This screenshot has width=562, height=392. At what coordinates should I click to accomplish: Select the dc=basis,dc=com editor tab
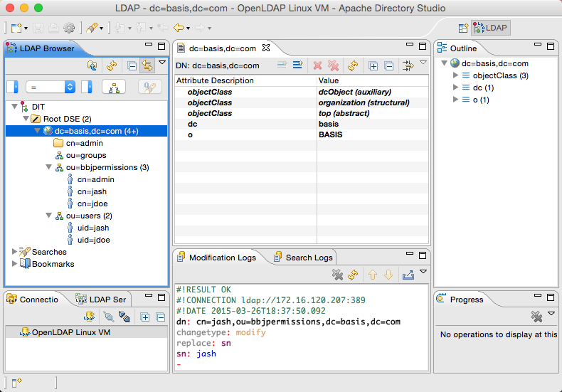click(222, 48)
